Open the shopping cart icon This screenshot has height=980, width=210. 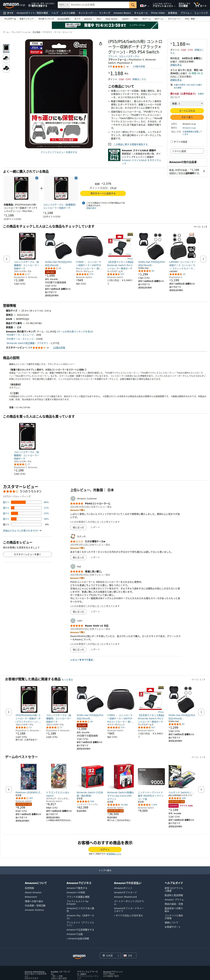tap(200, 5)
